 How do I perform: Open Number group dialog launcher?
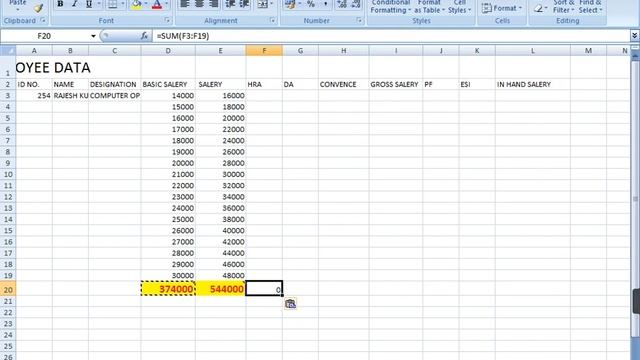(359, 20)
